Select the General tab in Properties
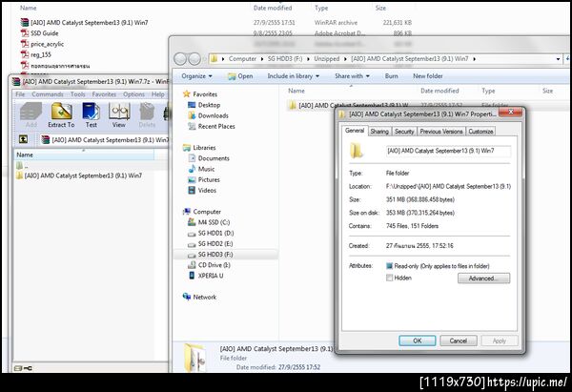 (x=355, y=131)
